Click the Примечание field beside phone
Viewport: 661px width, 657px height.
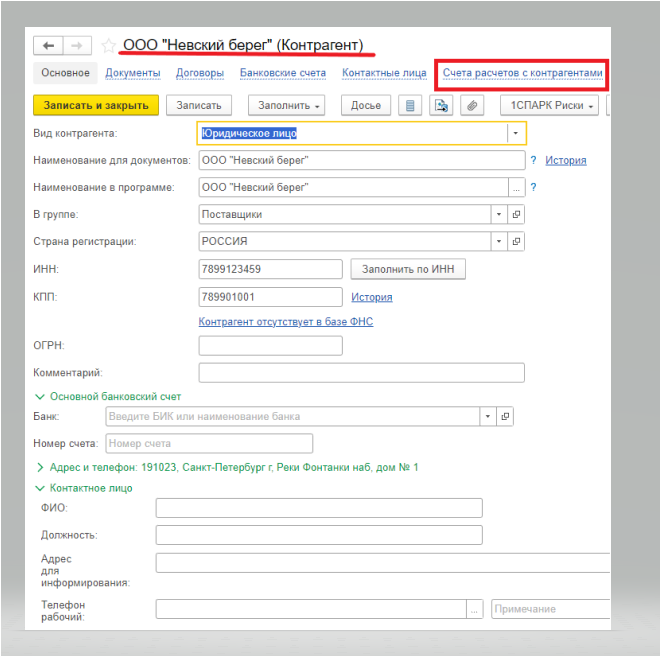tap(551, 609)
